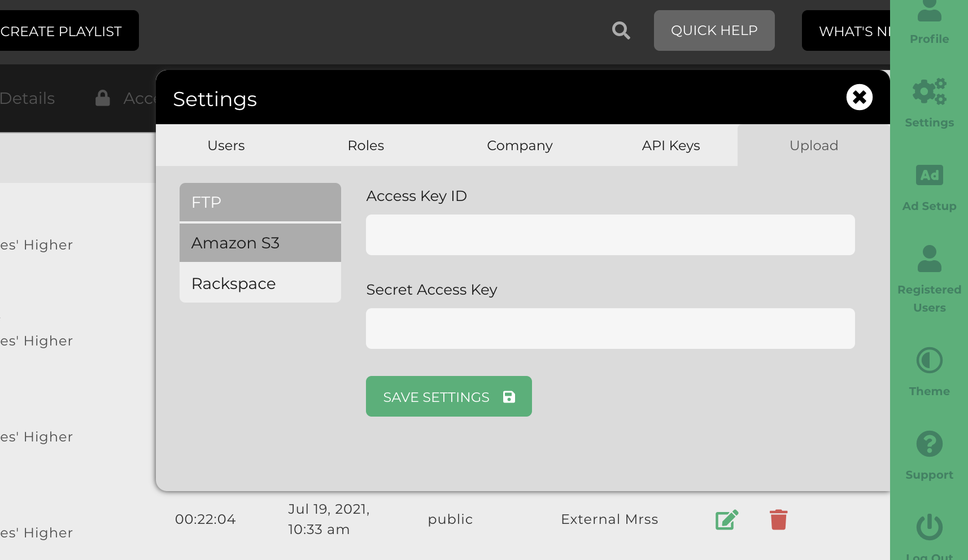
Task: Switch to the Roles tab
Action: coord(366,146)
